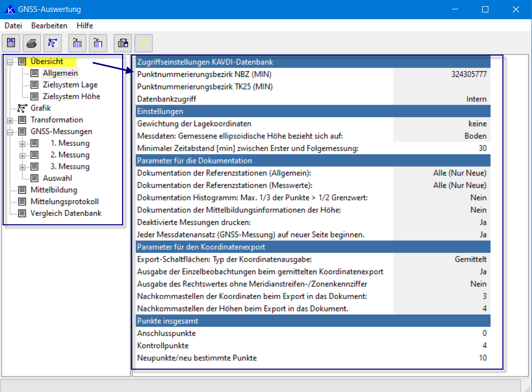532x392 pixels.
Task: Click the Einstellungen section header
Action: pyautogui.click(x=313, y=111)
